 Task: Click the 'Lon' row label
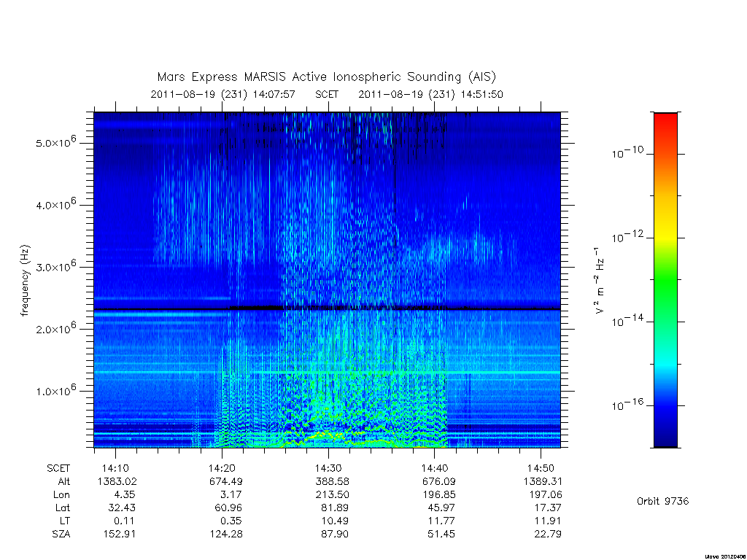(61, 495)
